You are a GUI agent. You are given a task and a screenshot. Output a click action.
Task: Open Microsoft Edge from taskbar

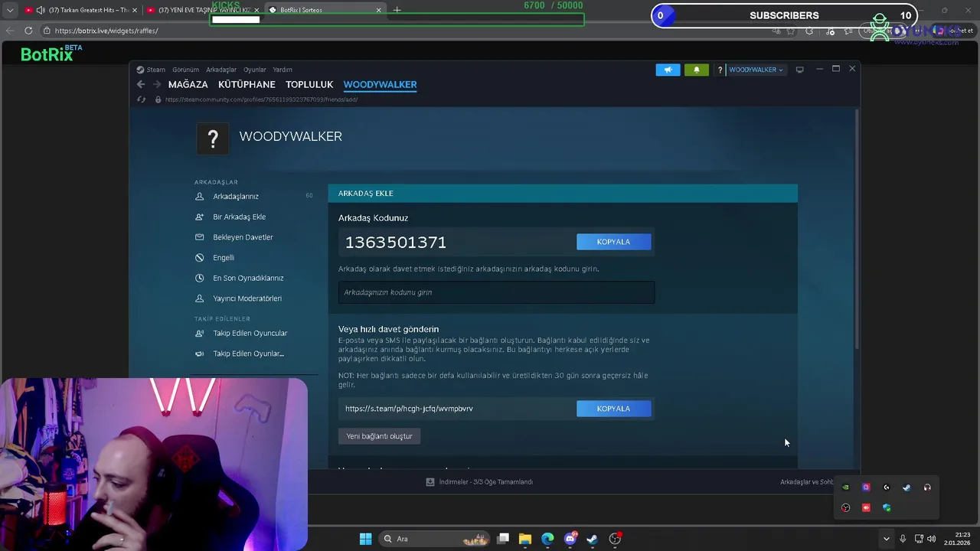pyautogui.click(x=547, y=539)
